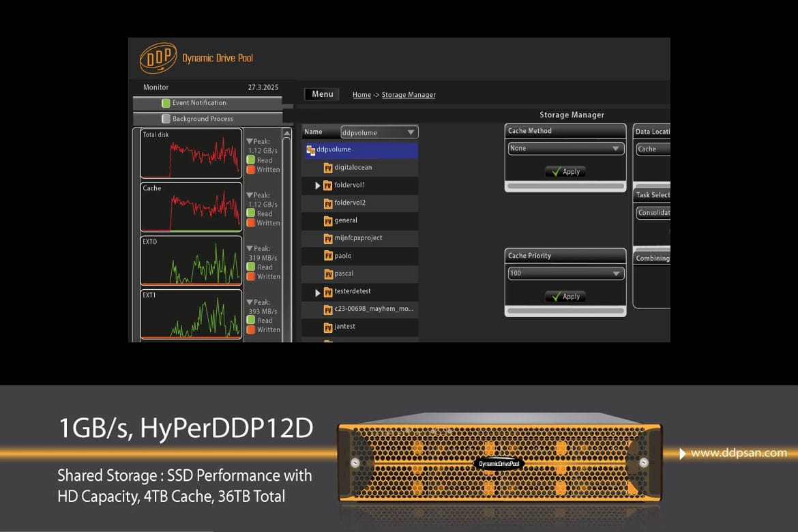Toggle the Read indicator for EXT0 graph

point(251,267)
